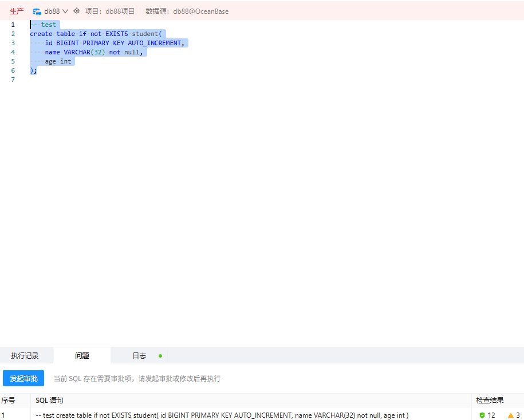Click the 数据源 db88@OceanBase label

click(187, 11)
